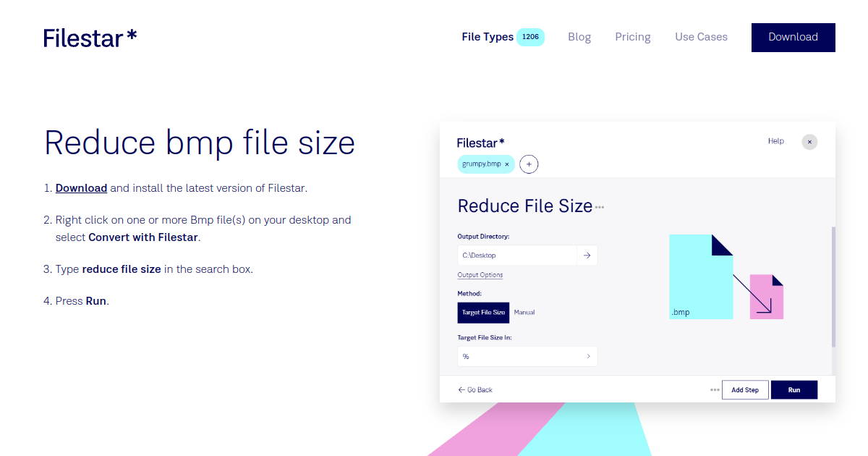
Task: Open Help in the app preview
Action: pos(775,141)
